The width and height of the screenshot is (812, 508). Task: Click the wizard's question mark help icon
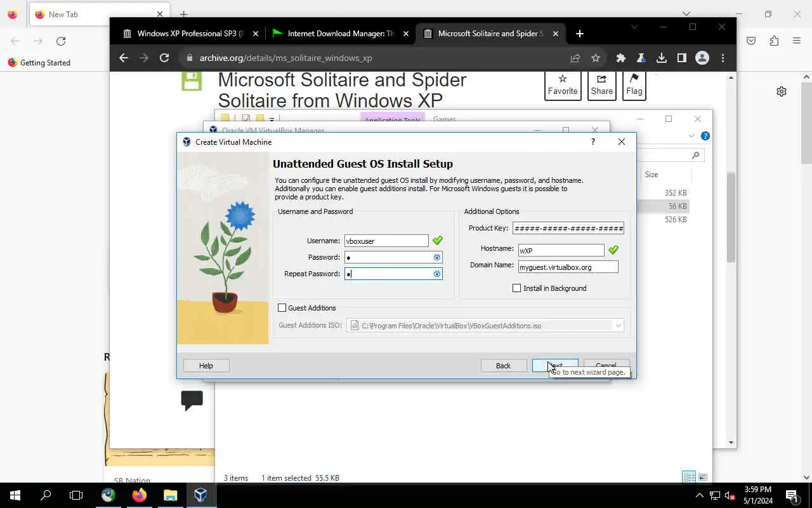click(x=593, y=142)
